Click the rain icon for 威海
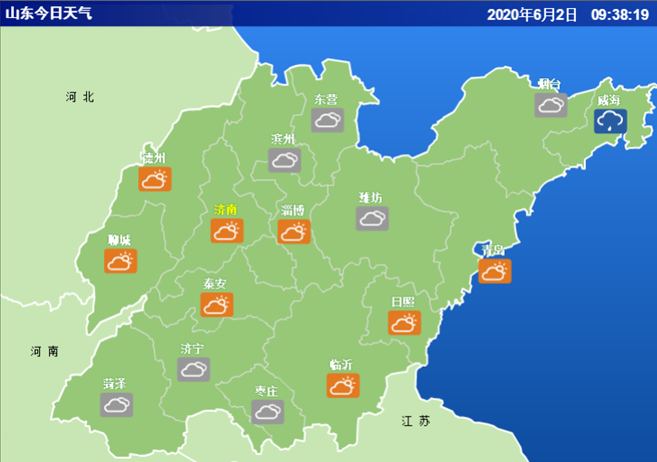The width and height of the screenshot is (657, 462). 610,121
